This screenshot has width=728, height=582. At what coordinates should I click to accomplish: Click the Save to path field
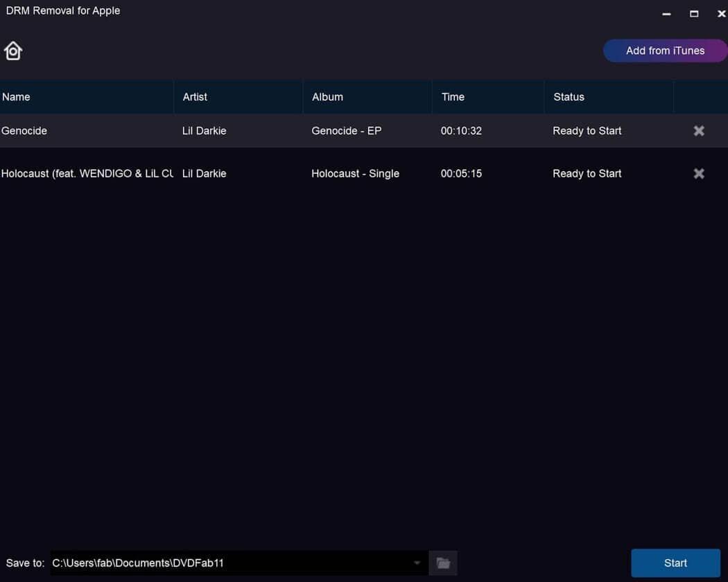click(x=239, y=563)
